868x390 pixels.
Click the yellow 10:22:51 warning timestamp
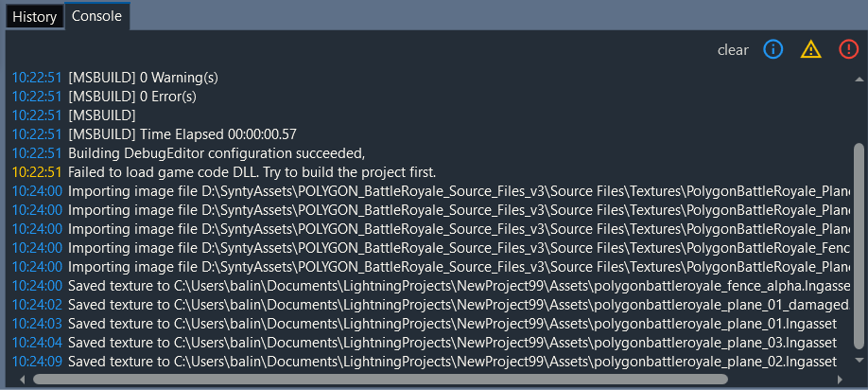point(37,171)
